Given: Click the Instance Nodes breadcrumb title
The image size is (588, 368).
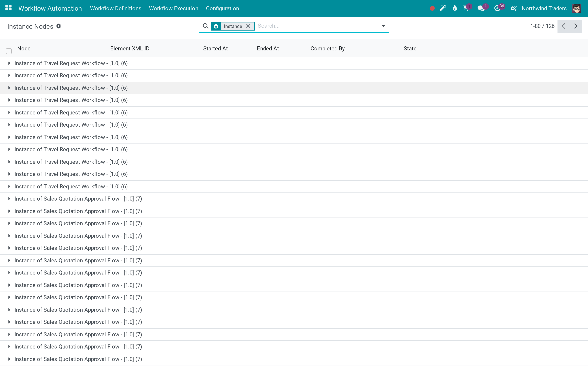Looking at the screenshot, I should pos(30,26).
